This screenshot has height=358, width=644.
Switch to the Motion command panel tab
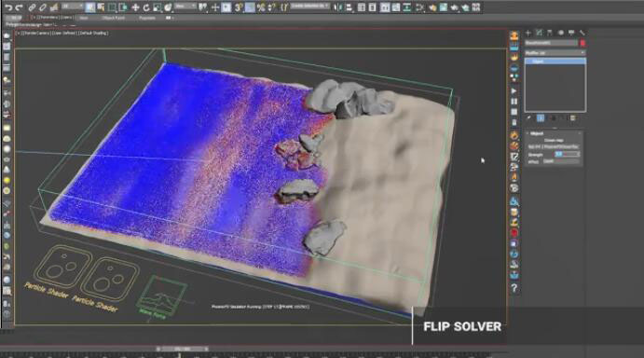[561, 33]
